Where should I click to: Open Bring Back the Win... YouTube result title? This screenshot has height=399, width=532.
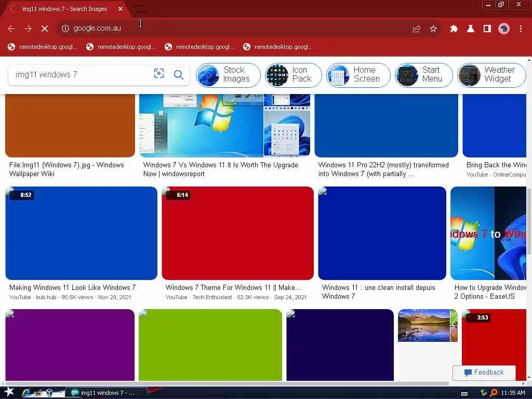(x=496, y=165)
